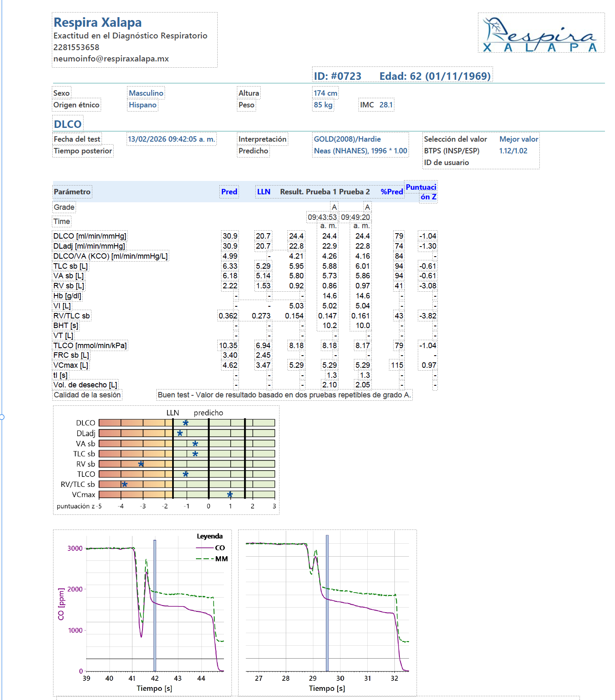The height and width of the screenshot is (700, 615).
Task: Click the "TLC sb [L]" parameter label
Action: point(71,266)
